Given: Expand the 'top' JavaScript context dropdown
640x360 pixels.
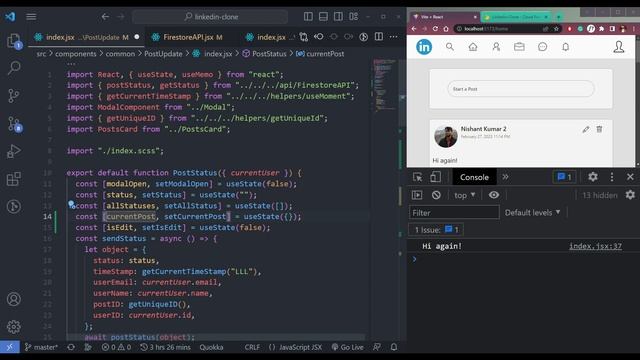Looking at the screenshot, I should tap(464, 195).
